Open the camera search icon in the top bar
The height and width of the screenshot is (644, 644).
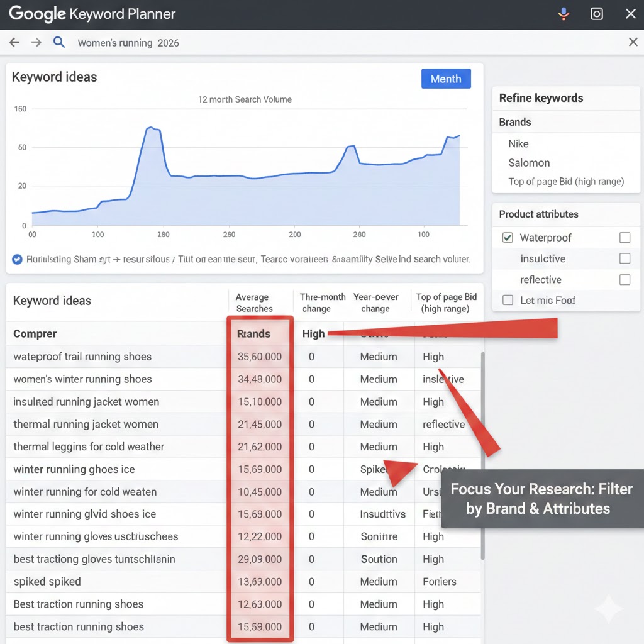[596, 13]
